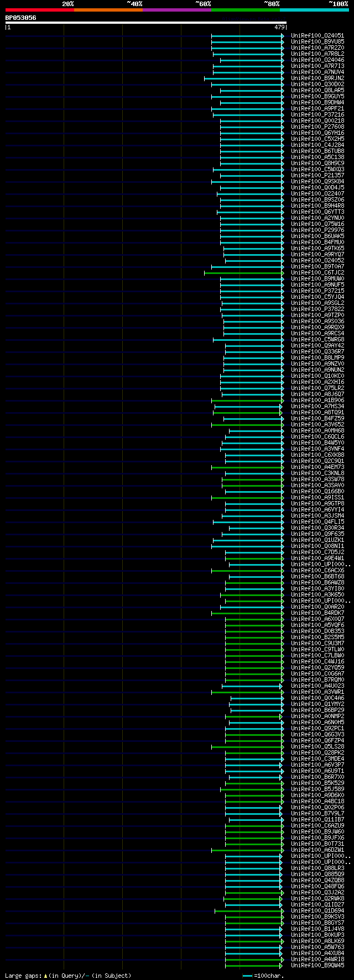
Task: Click the UniRef100_P29976 label
Action: [317, 230]
